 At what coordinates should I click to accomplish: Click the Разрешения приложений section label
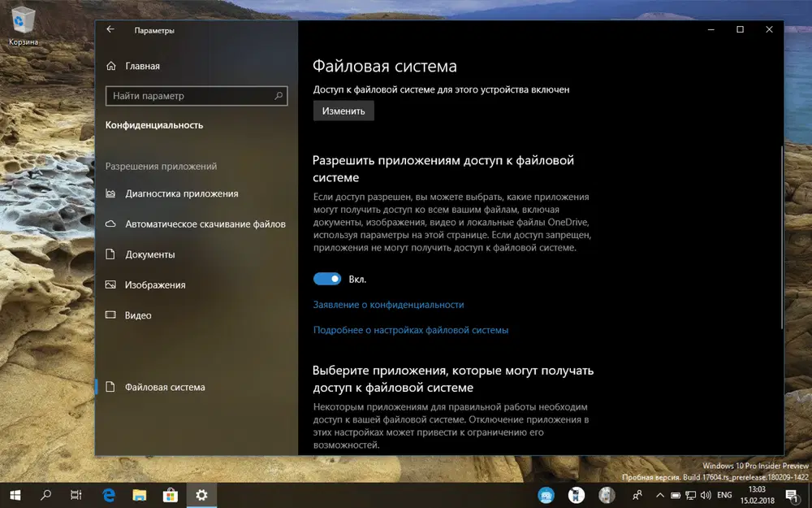(161, 167)
